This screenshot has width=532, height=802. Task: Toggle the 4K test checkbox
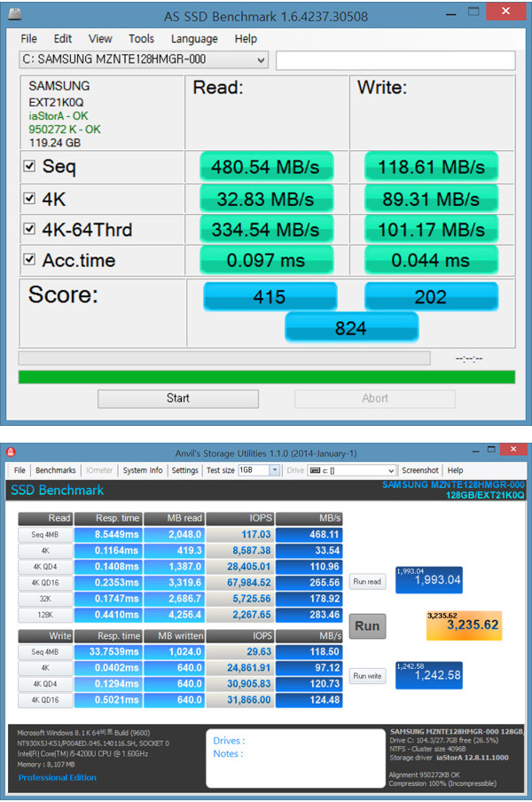29,199
